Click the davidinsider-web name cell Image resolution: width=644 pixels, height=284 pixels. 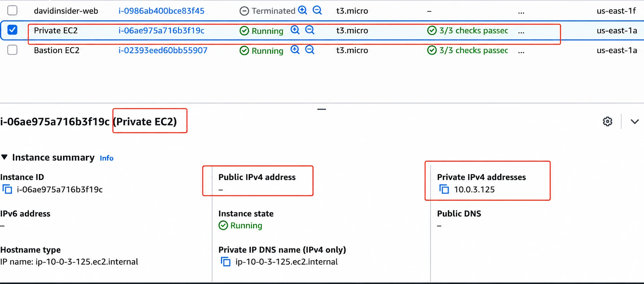pos(66,11)
